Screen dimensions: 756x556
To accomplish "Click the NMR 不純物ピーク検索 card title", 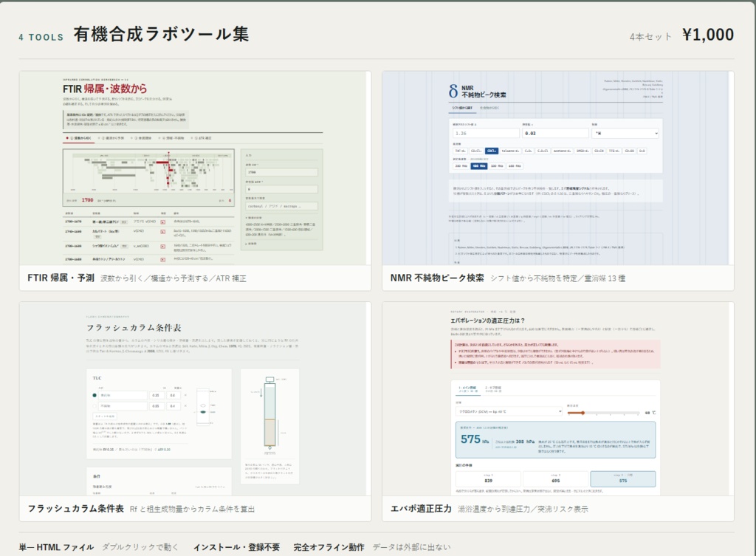I will (x=437, y=278).
